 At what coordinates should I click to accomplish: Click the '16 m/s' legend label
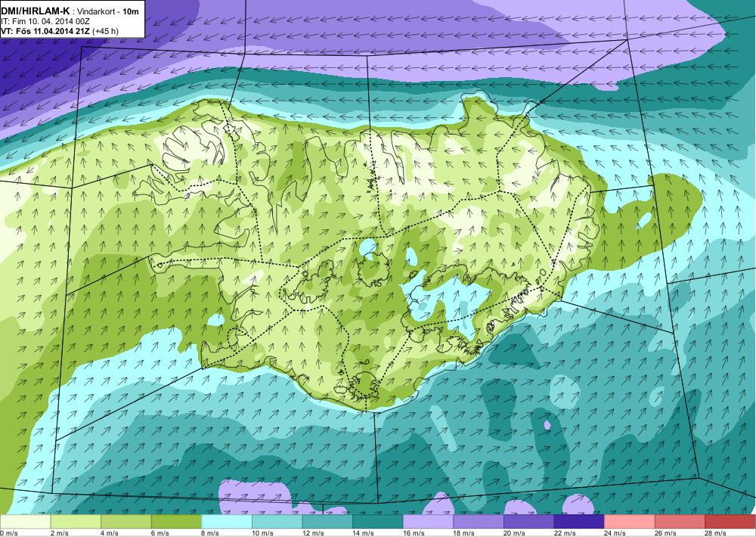click(x=414, y=533)
